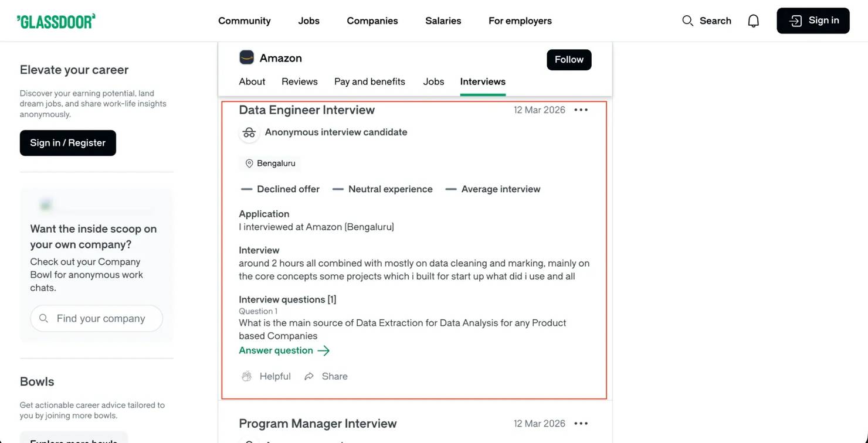Viewport: 868px width, 443px height.
Task: Click the Search magnifier icon in header
Action: pyautogui.click(x=688, y=21)
